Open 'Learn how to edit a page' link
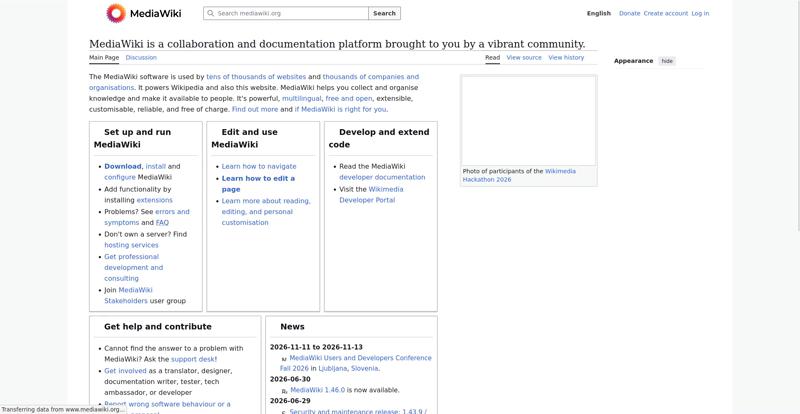This screenshot has height=414, width=800. [x=258, y=184]
